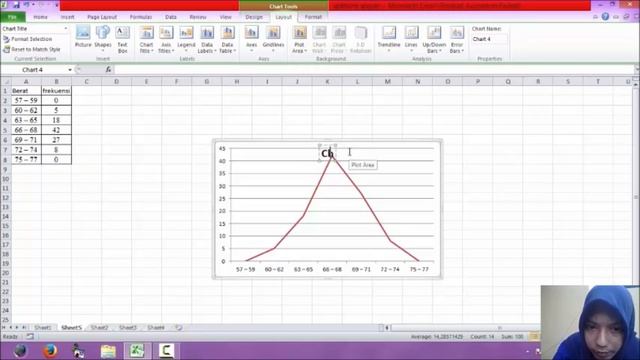This screenshot has height=360, width=640.
Task: Click the Insert Function fx icon
Action: 108,70
